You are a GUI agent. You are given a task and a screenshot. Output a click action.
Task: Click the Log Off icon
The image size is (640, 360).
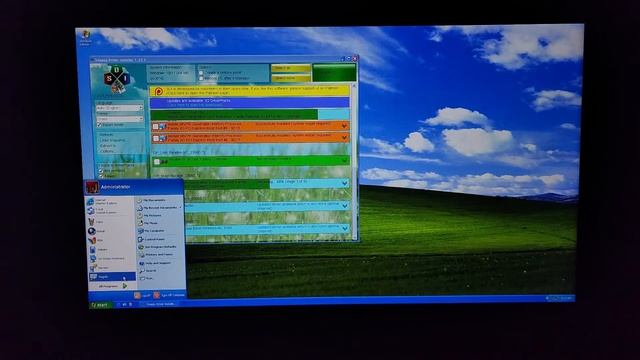(x=138, y=295)
